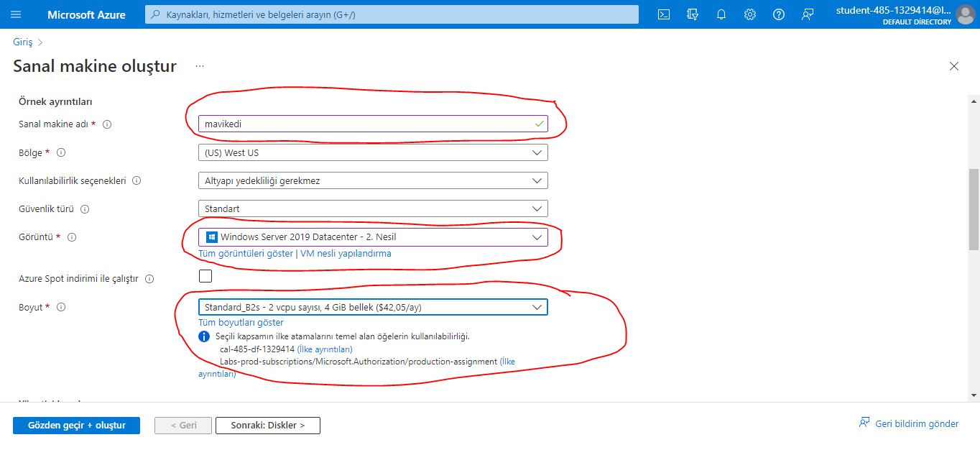The image size is (980, 450).
Task: Open İlke ayrıntıları link beside cal-485-df-1329414
Action: [x=325, y=349]
